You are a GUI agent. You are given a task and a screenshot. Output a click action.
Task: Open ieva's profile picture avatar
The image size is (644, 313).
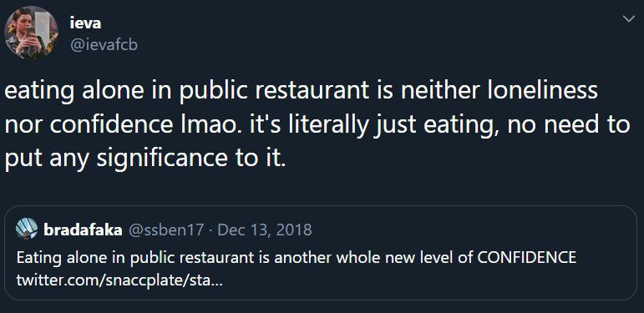[x=31, y=33]
